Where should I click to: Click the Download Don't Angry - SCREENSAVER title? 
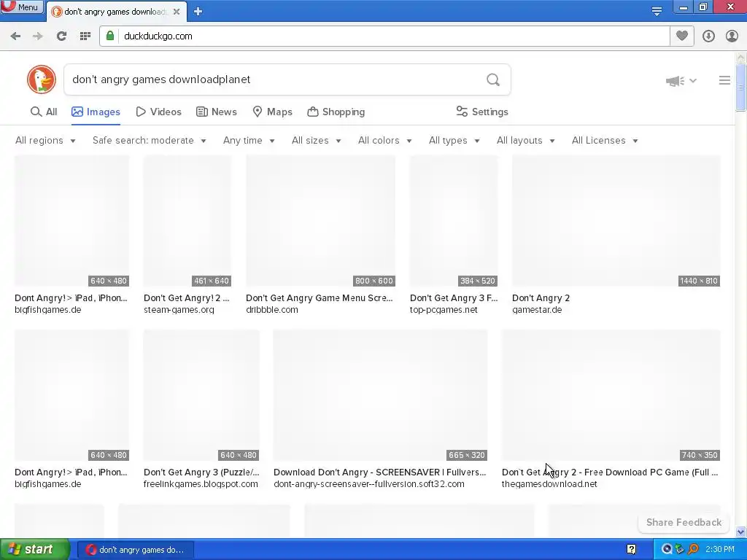379,472
